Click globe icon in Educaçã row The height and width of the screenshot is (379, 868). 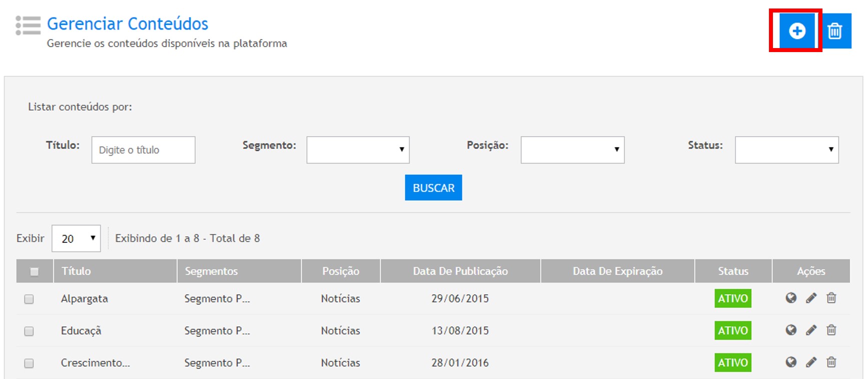(x=791, y=330)
